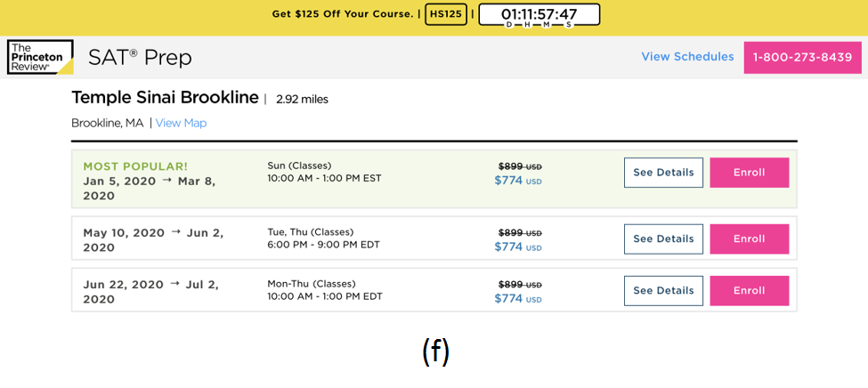Viewport: 868px width, 388px height.
Task: Click the Temple Sinai Brookline heading
Action: tap(165, 98)
